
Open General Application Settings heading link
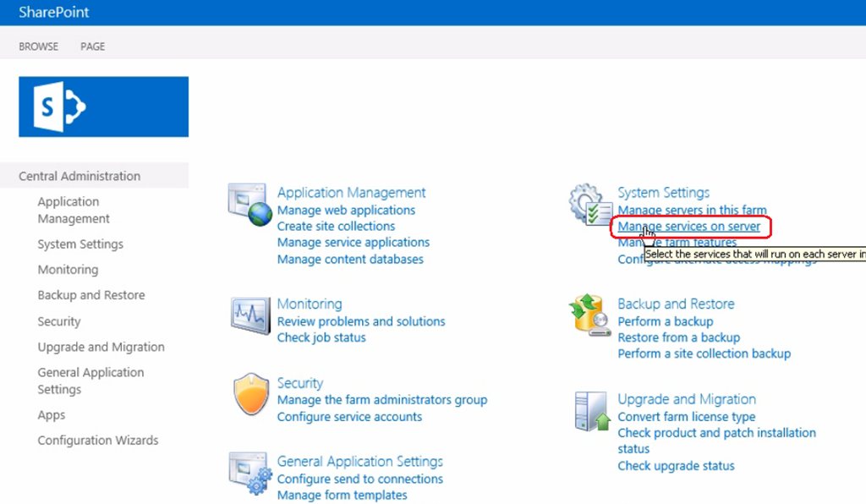click(x=360, y=461)
